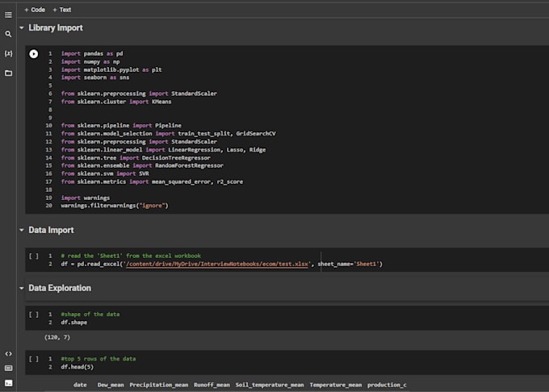Click the LinearRegression, Lasso, Ridge line
The image size is (549, 392).
(x=164, y=150)
